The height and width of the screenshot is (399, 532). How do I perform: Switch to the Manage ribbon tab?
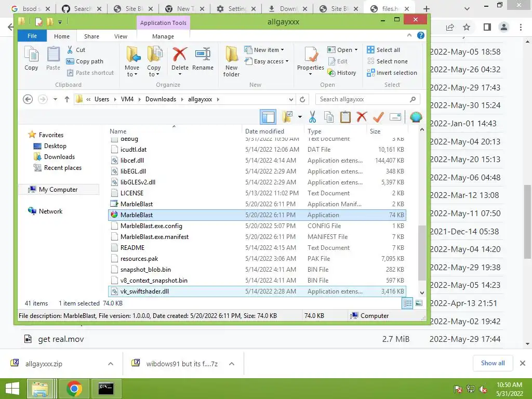point(163,36)
